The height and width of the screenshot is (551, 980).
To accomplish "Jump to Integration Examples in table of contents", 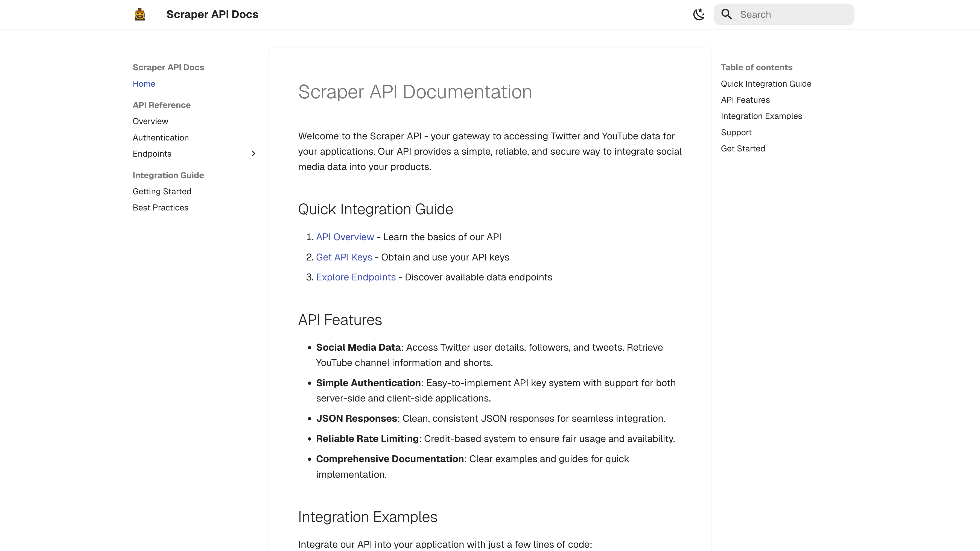I will (x=761, y=116).
